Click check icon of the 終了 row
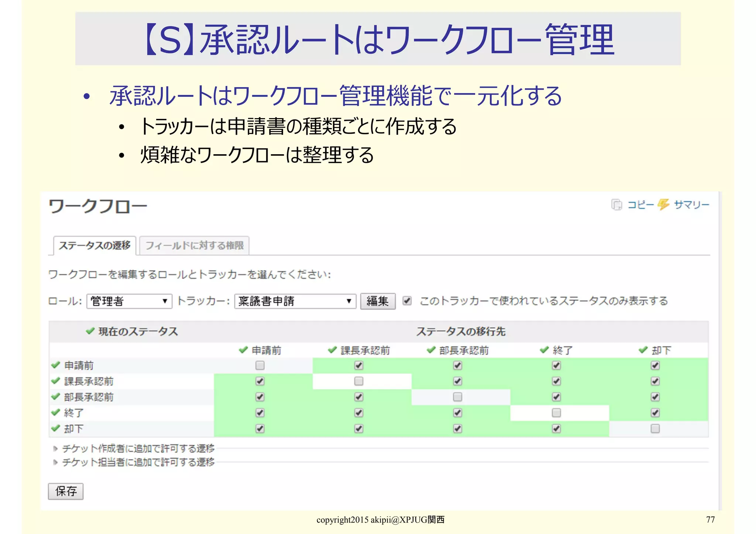Screen dimensions: 756x534 (55, 413)
